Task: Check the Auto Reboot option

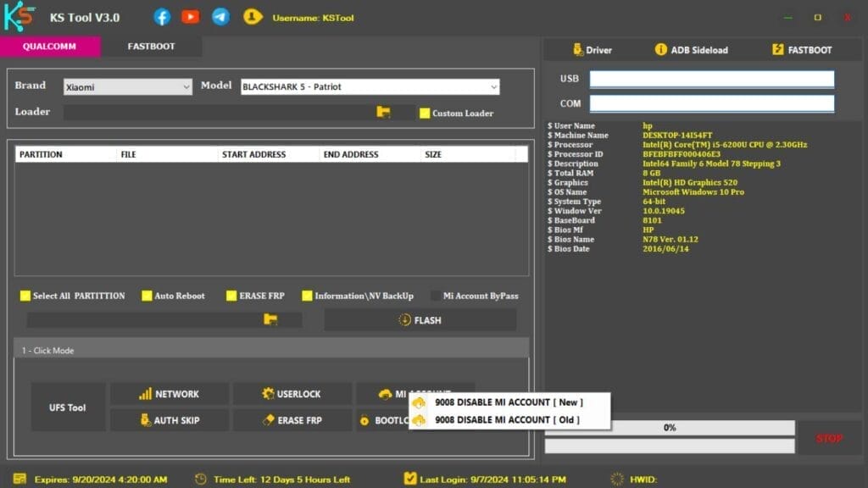Action: [x=147, y=296]
